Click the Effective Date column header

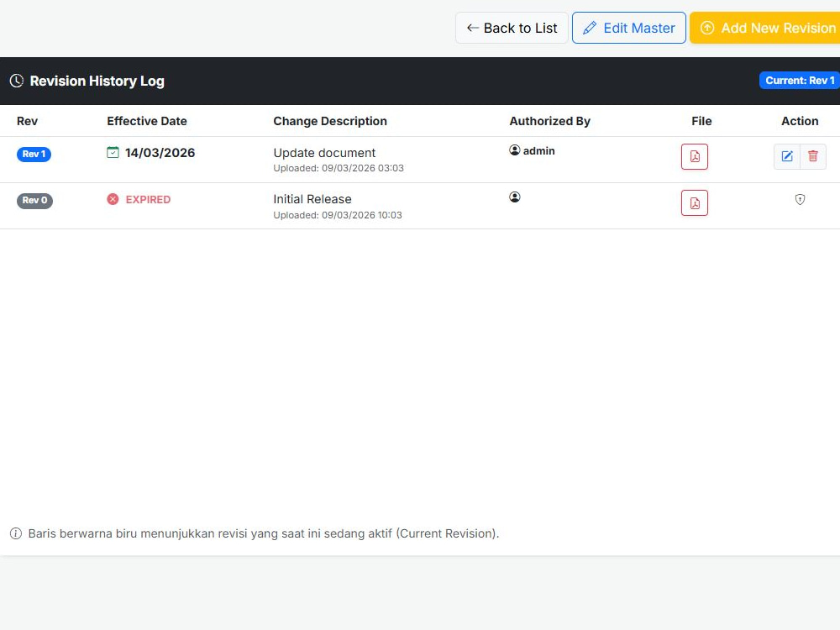147,121
